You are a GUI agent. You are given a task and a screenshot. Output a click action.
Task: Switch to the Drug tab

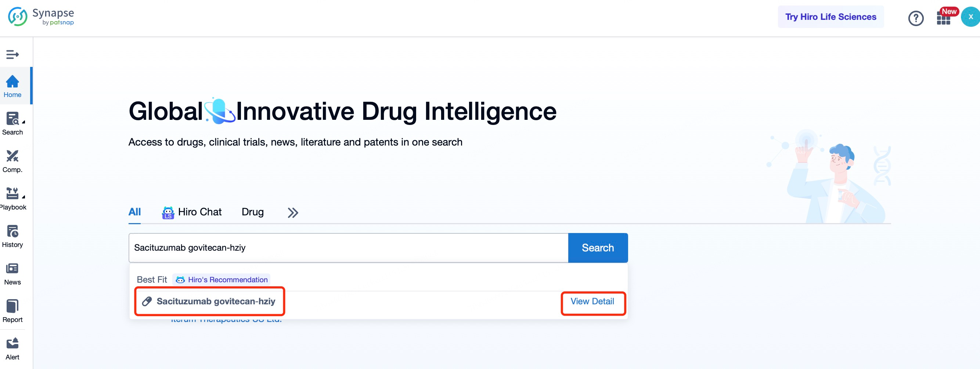click(x=252, y=212)
